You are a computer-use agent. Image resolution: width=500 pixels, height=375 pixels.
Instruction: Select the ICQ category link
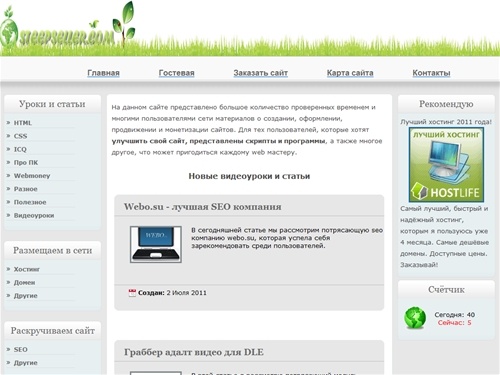(x=20, y=149)
